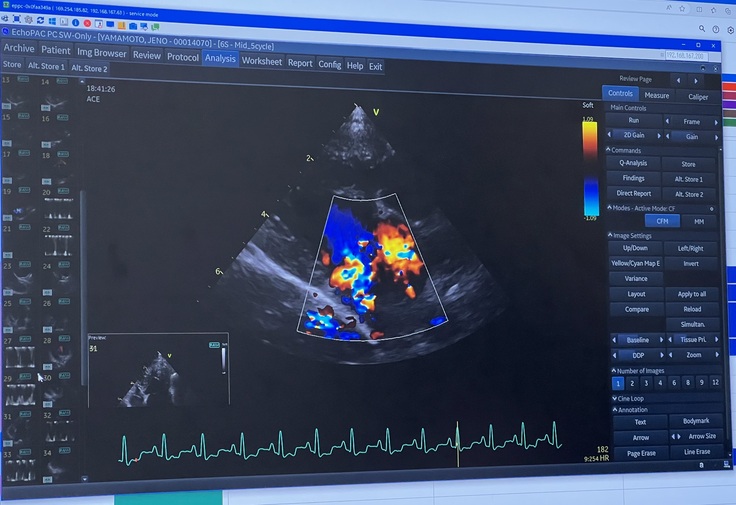This screenshot has width=736, height=505.
Task: Click the Zoom right arrow
Action: click(718, 355)
